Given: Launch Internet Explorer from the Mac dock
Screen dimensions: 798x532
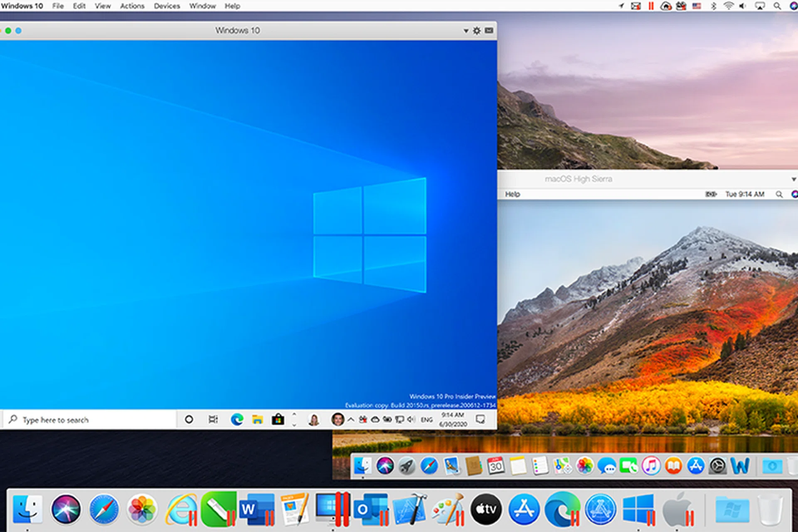Looking at the screenshot, I should (x=182, y=509).
